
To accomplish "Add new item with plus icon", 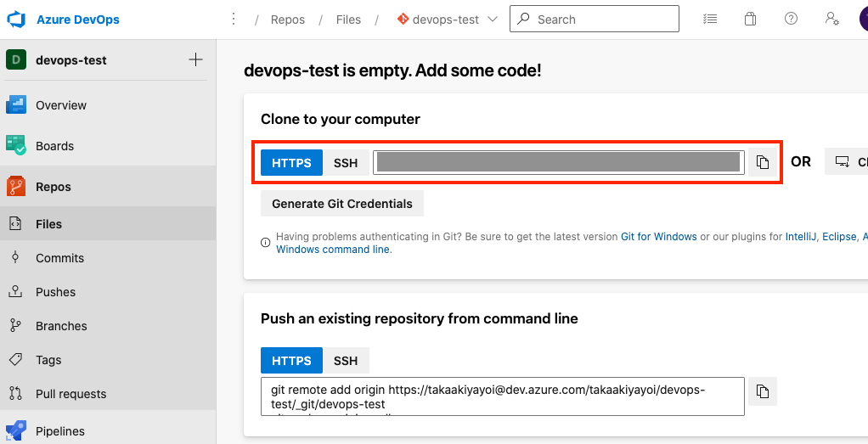I will pos(195,59).
